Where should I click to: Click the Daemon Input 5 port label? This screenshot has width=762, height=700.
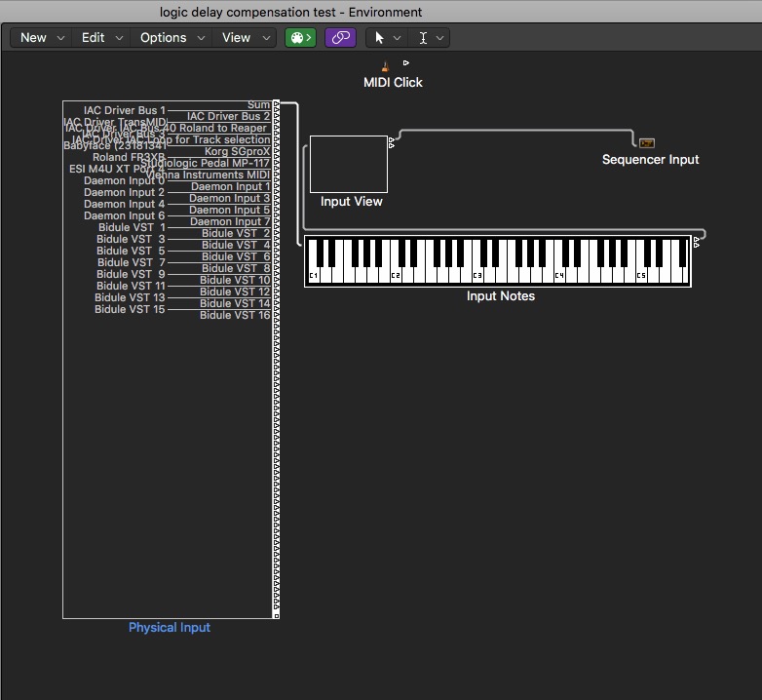229,210
